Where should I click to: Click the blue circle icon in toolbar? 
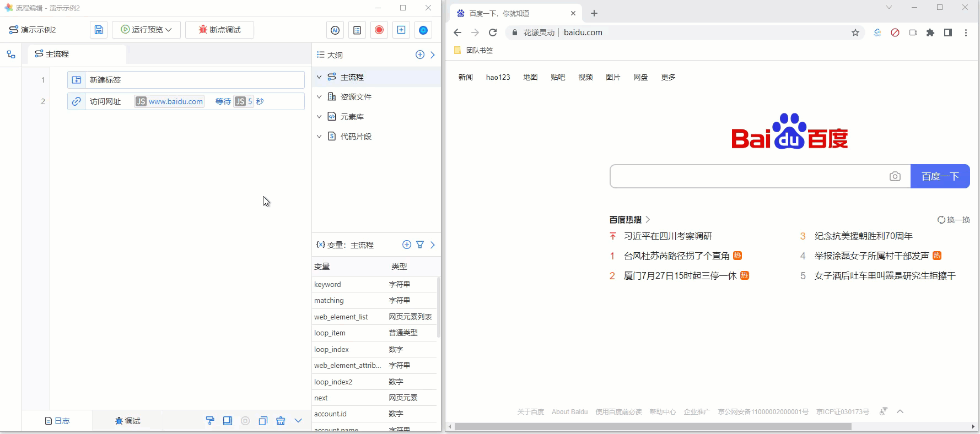[423, 30]
